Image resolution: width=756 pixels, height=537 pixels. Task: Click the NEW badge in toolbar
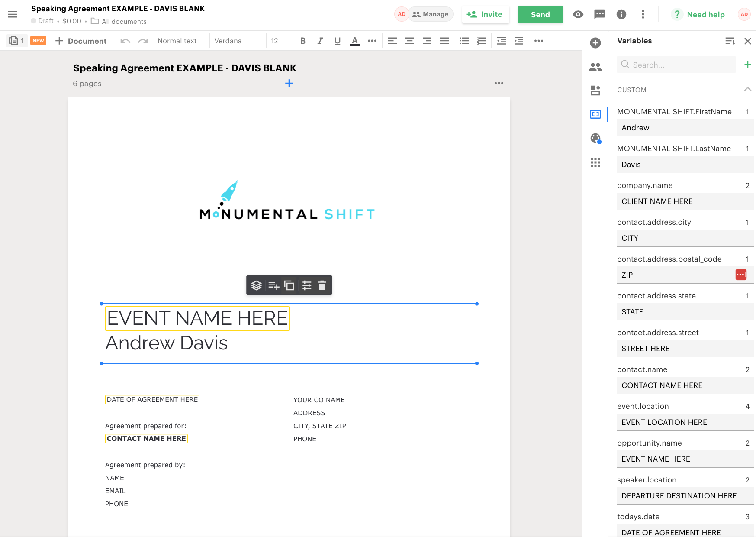(x=39, y=41)
